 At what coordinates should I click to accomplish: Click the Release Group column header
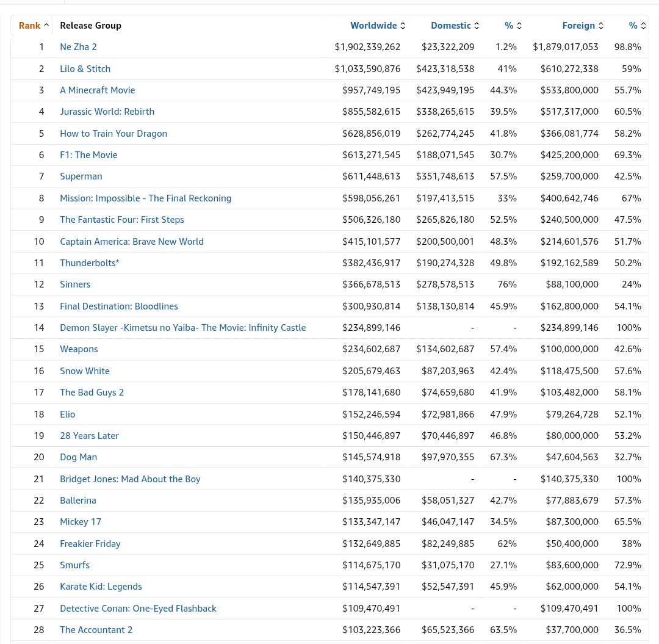[91, 26]
